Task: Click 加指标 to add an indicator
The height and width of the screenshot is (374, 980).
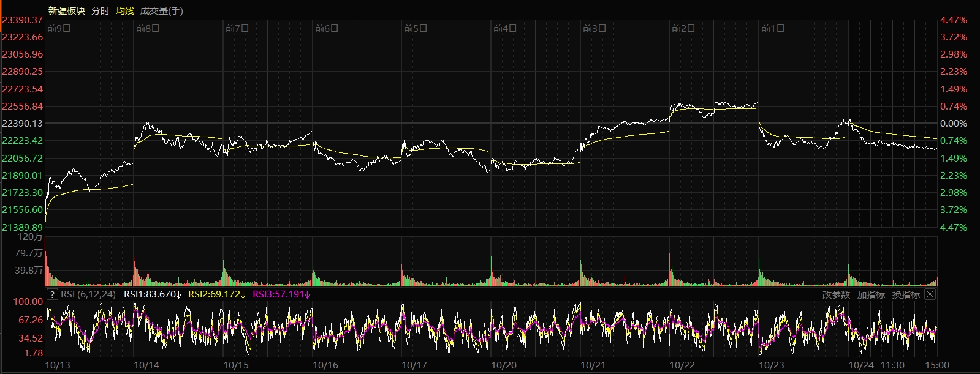Action: [x=871, y=294]
